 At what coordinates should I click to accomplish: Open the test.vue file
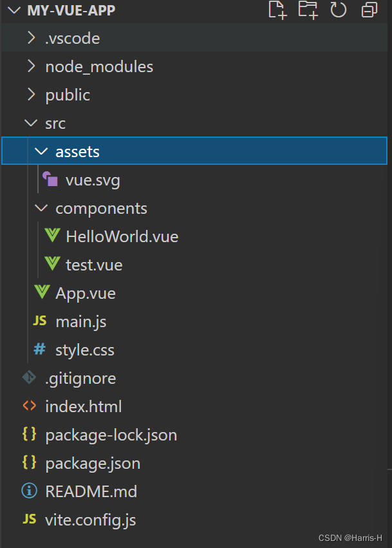pos(93,265)
